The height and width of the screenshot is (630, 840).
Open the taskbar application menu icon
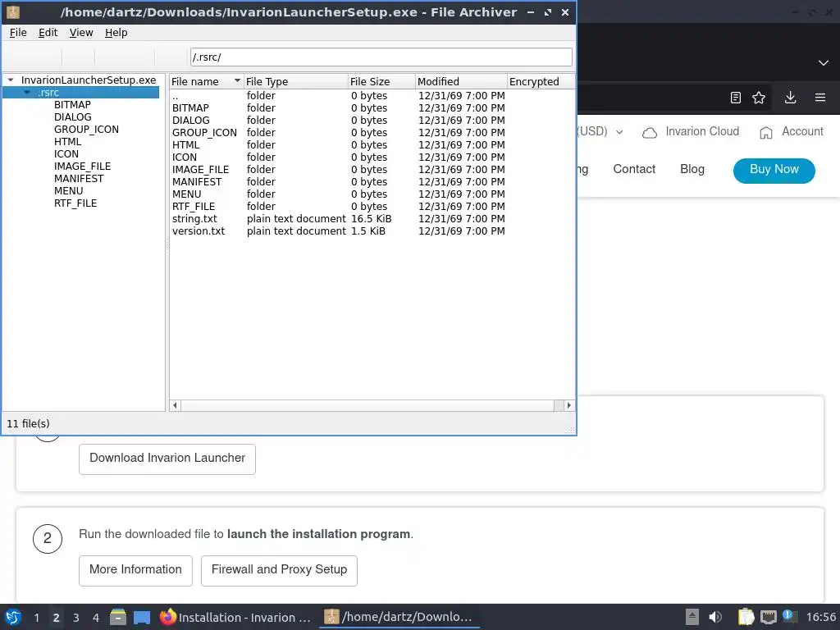pyautogui.click(x=13, y=617)
